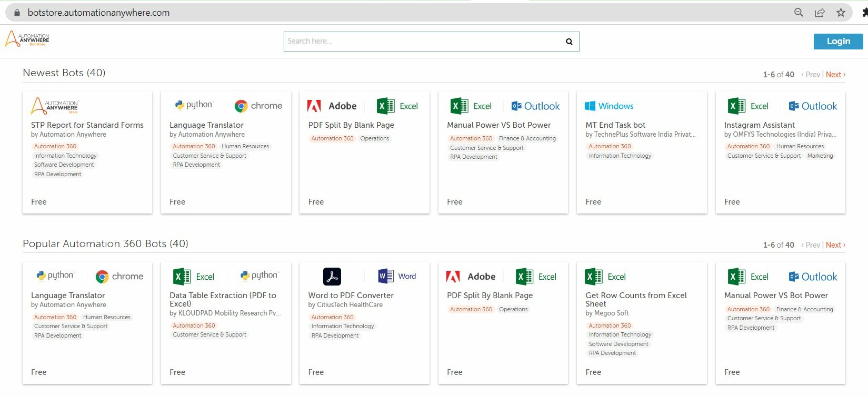Click Software Development tag on STP Report card
Viewport: 868px width, 397px height.
[x=64, y=165]
